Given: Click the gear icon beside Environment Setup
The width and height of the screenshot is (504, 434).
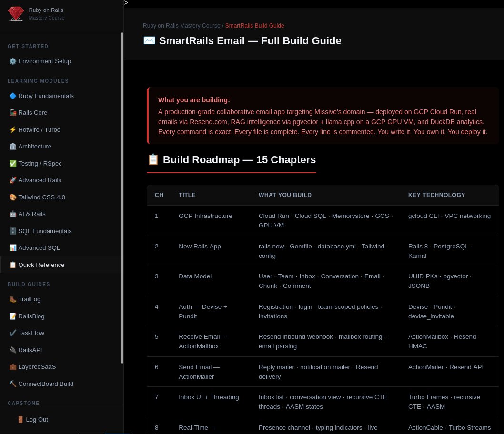Looking at the screenshot, I should [13, 61].
